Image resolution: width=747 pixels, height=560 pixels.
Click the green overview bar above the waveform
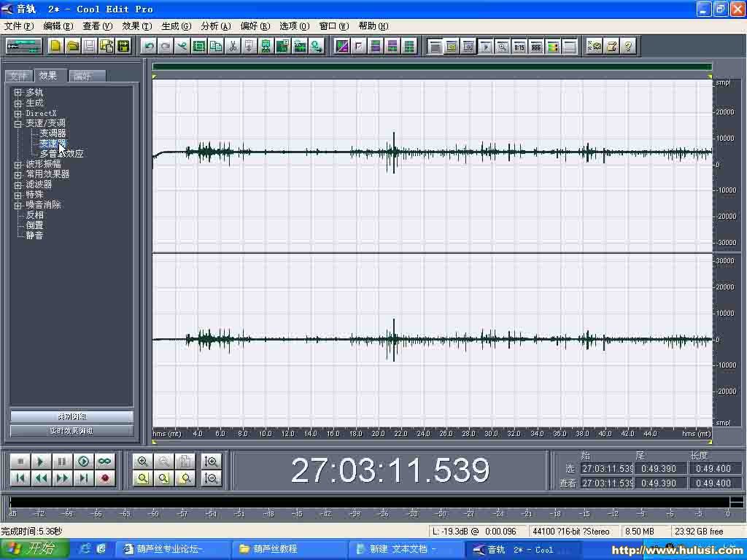click(x=432, y=66)
